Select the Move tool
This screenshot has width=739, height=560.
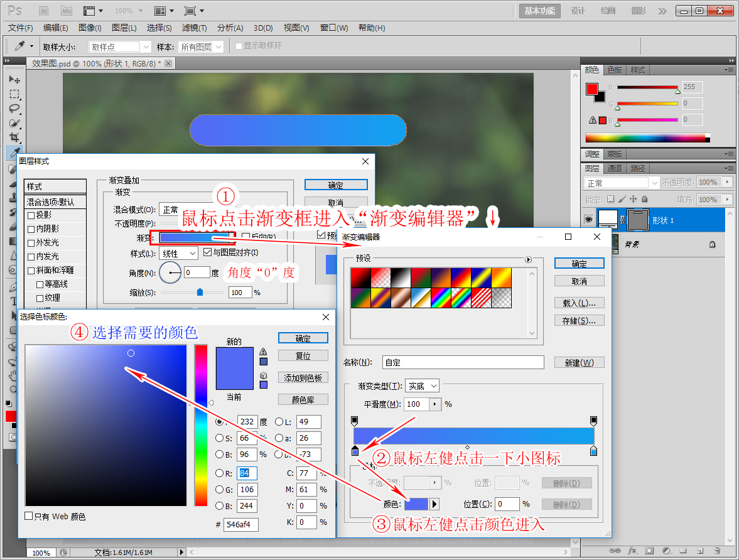pos(14,80)
